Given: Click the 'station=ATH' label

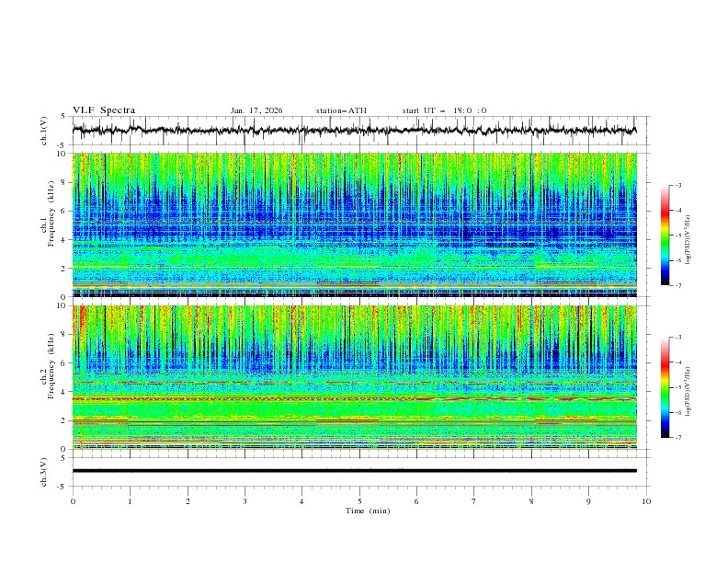Looking at the screenshot, I should (x=341, y=110).
